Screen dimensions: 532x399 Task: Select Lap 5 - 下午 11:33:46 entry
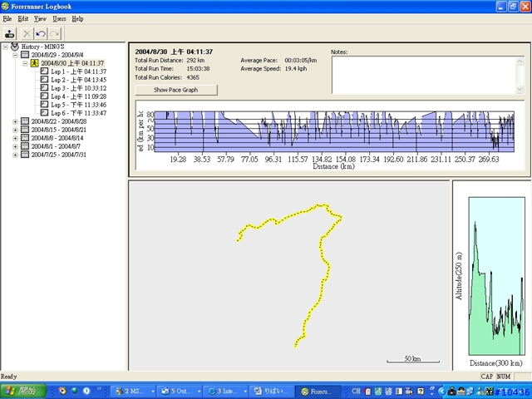[79, 105]
